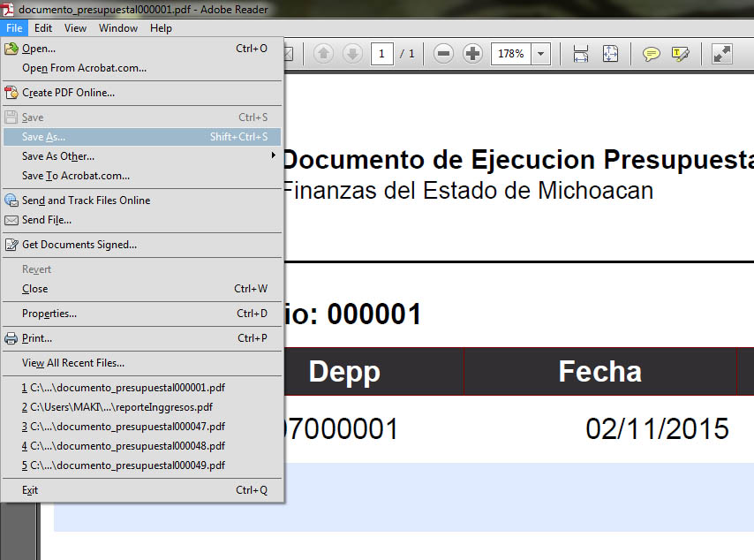The height and width of the screenshot is (560, 754).
Task: Open the Window menu
Action: (x=118, y=28)
